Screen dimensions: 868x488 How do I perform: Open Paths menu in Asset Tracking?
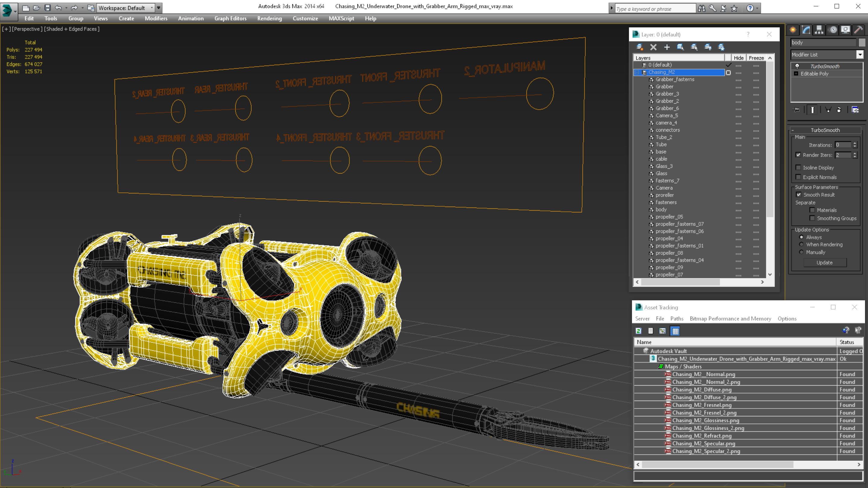[x=677, y=319]
